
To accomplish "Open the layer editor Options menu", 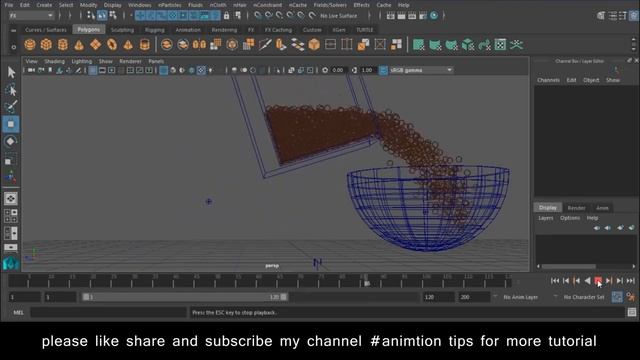I will (570, 218).
